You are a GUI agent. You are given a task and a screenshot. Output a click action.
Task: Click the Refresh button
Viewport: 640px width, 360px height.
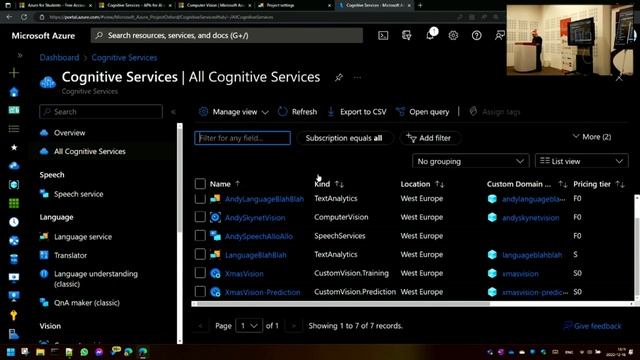coord(298,112)
